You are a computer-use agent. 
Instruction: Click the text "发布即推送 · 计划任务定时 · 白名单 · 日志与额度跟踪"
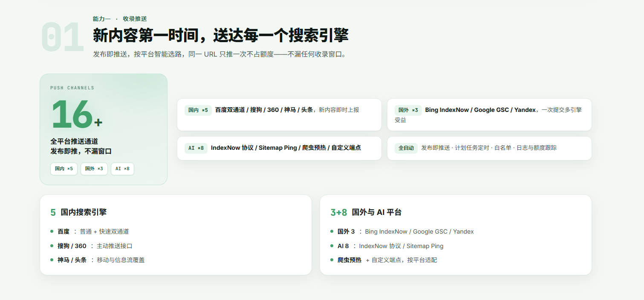[489, 148]
